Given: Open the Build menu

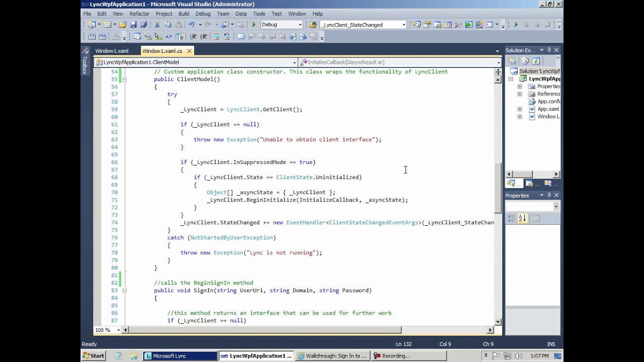Looking at the screenshot, I should pos(184,14).
